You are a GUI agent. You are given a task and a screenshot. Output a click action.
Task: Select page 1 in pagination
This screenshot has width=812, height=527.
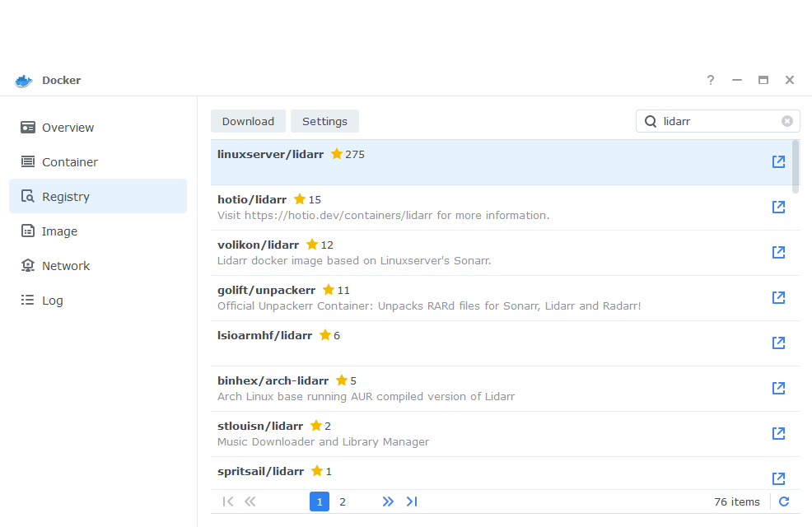pyautogui.click(x=320, y=501)
